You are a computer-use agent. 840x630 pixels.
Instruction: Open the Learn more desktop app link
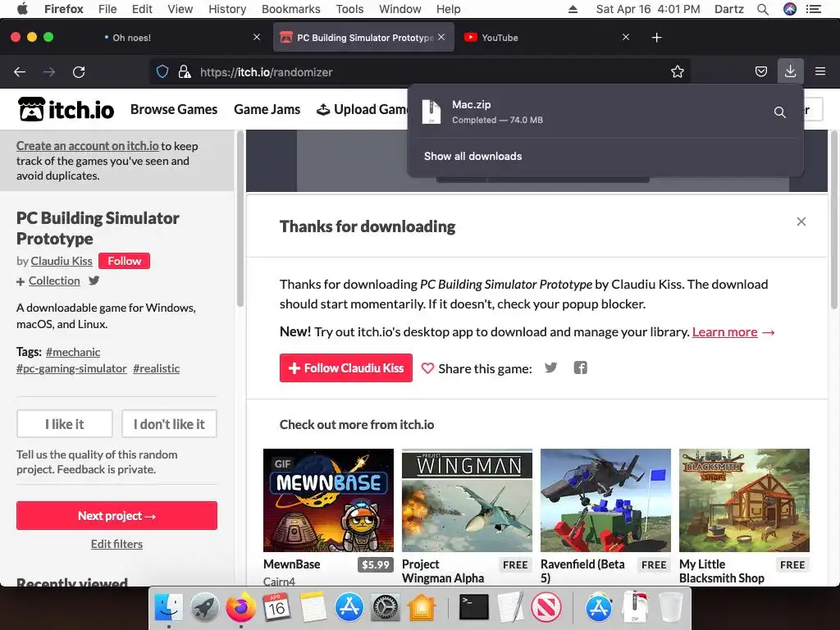coord(724,332)
